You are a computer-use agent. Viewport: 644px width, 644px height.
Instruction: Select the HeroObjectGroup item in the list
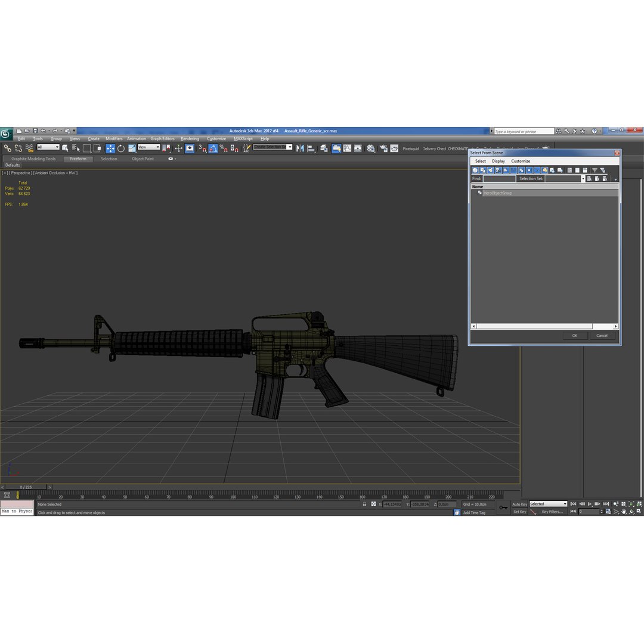[550, 193]
